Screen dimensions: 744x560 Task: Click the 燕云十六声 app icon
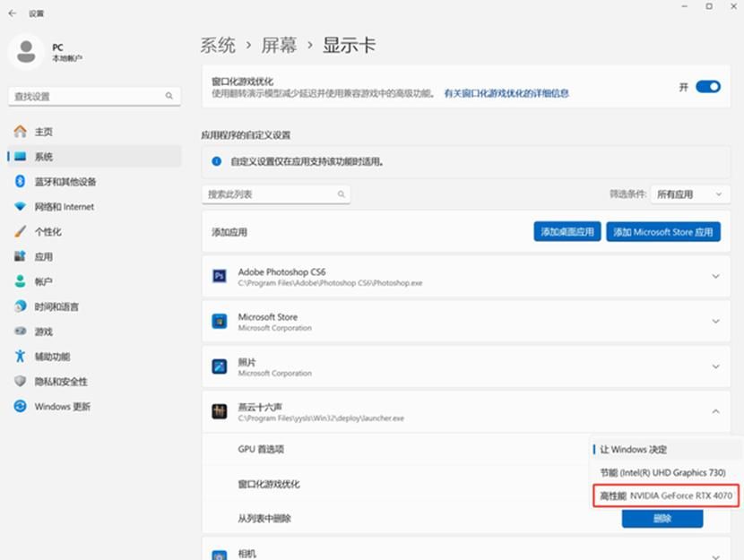coord(220,411)
